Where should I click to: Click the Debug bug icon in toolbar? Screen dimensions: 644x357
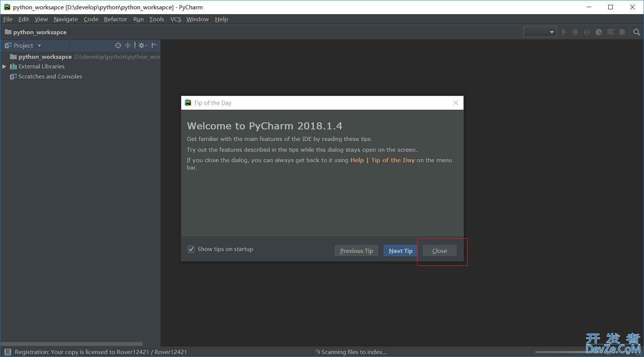pos(575,32)
